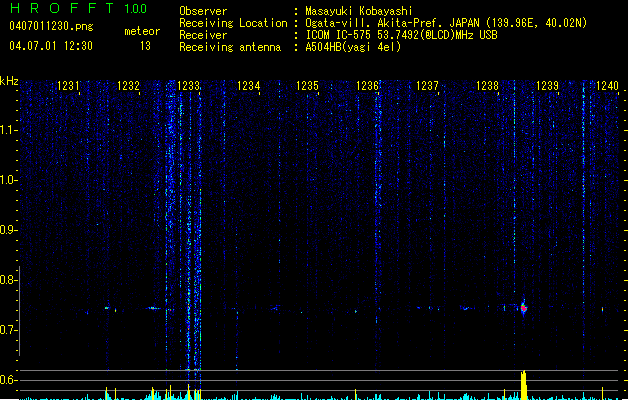Viewport: 629px width, 400px height.
Task: Click the 1235 time marker
Action: point(307,86)
